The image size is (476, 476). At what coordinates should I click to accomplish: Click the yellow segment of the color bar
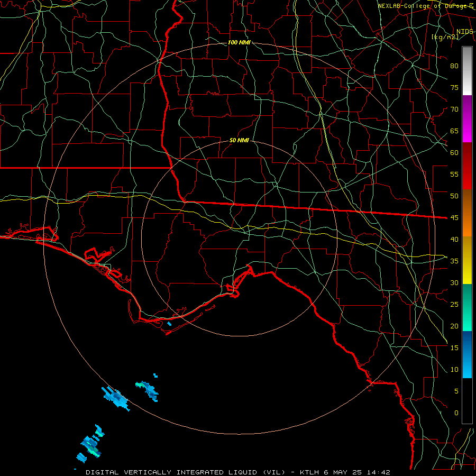click(x=467, y=260)
